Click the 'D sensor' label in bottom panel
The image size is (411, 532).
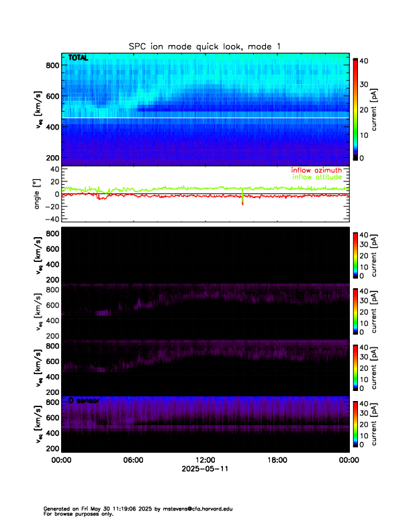click(83, 400)
